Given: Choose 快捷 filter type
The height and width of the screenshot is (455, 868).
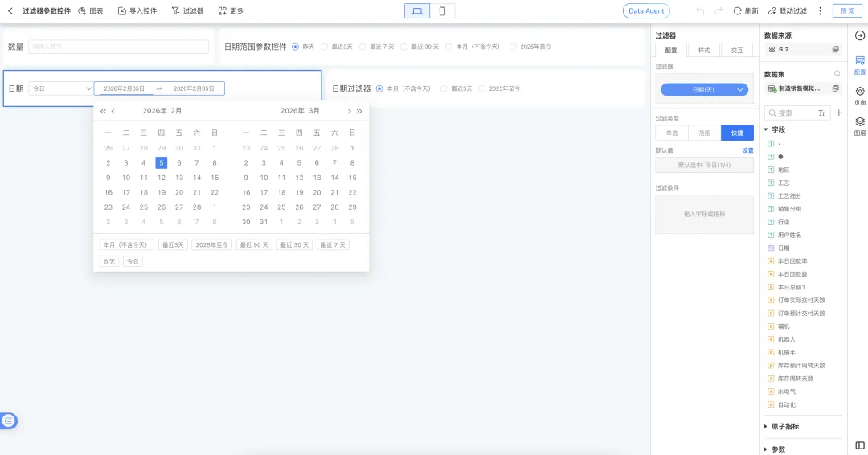Looking at the screenshot, I should point(737,133).
